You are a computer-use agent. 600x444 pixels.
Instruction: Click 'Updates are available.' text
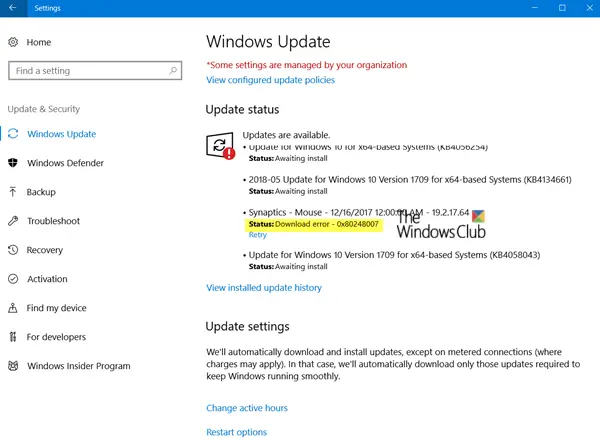coord(286,135)
